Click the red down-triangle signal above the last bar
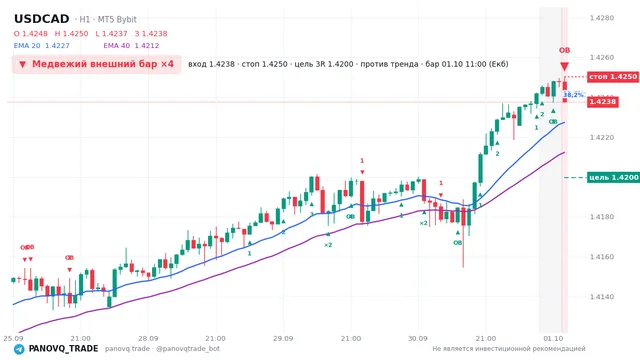 564,67
